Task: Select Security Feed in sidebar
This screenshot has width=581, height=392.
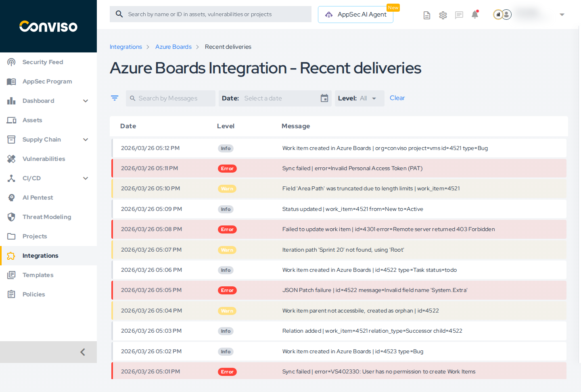Action: [43, 62]
